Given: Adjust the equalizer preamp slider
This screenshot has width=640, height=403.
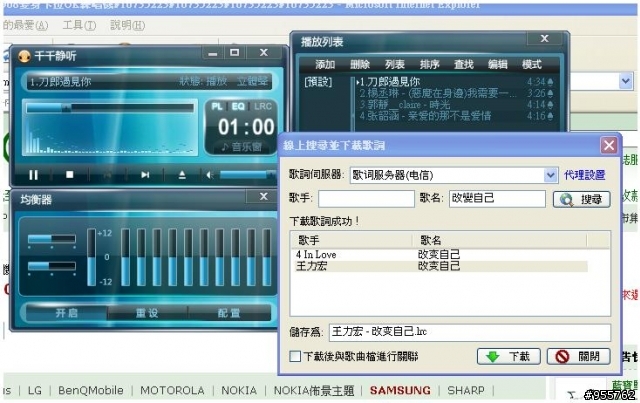Looking at the screenshot, I should (x=91, y=257).
